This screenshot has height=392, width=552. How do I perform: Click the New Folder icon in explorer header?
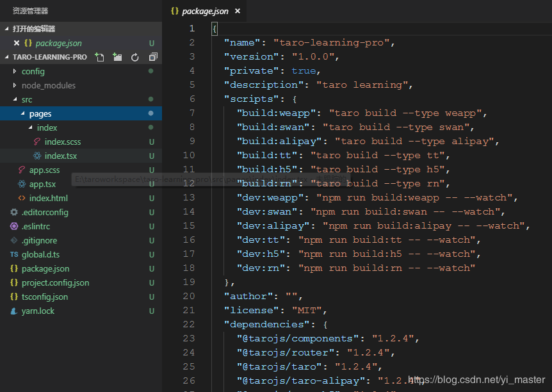click(117, 57)
